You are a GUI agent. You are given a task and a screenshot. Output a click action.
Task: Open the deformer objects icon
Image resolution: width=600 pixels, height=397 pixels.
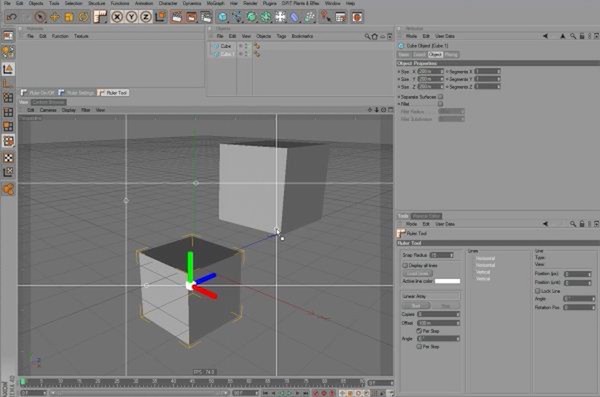point(294,17)
